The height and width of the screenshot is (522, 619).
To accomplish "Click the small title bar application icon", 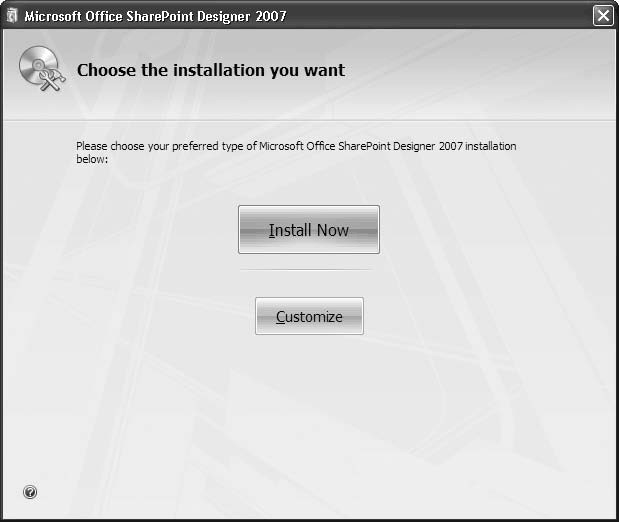I will point(11,15).
